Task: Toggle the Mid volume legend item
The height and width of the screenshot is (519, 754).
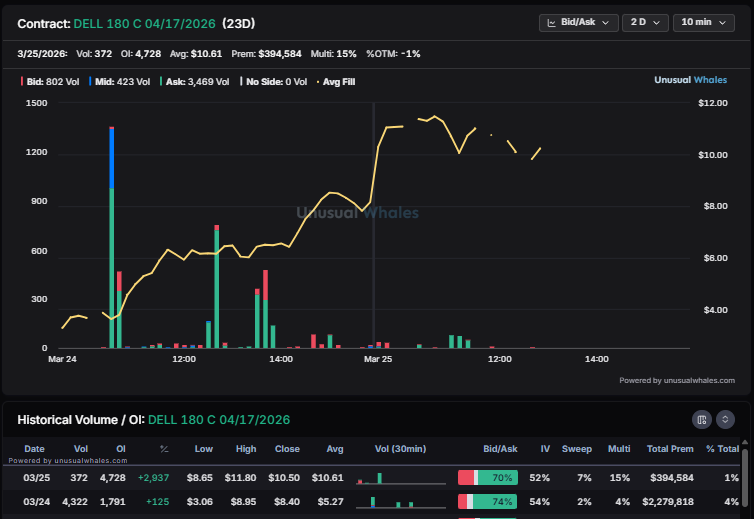Action: pos(120,82)
